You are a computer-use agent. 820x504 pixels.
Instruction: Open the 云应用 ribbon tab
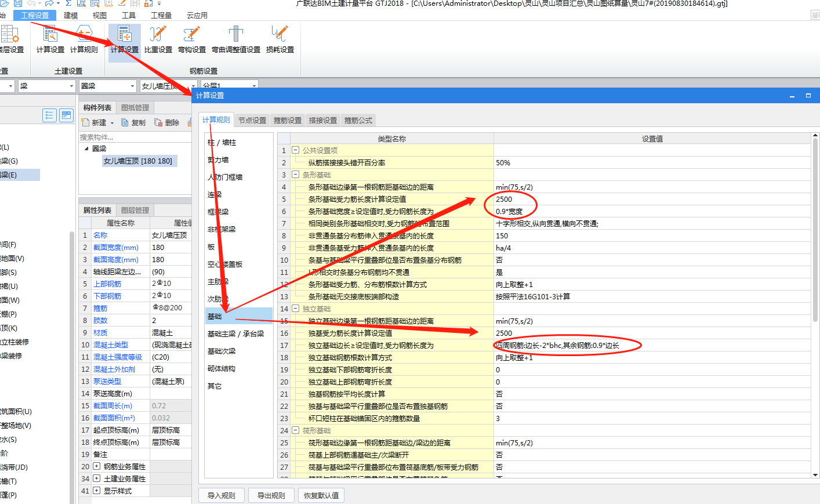197,16
